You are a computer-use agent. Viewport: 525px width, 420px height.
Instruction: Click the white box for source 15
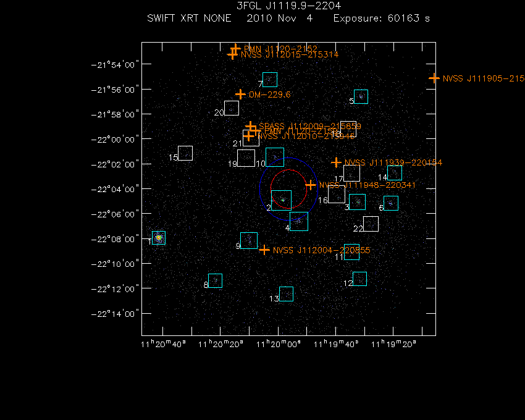click(x=185, y=153)
